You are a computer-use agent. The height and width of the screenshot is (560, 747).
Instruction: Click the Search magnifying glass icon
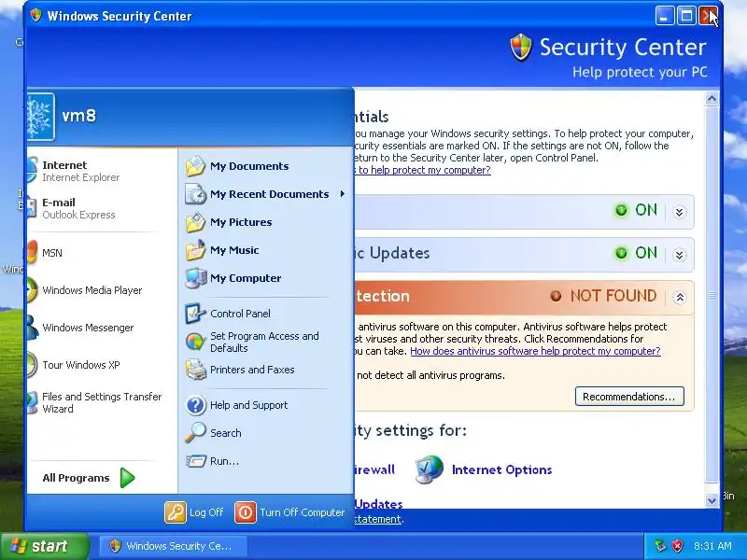[x=195, y=433]
